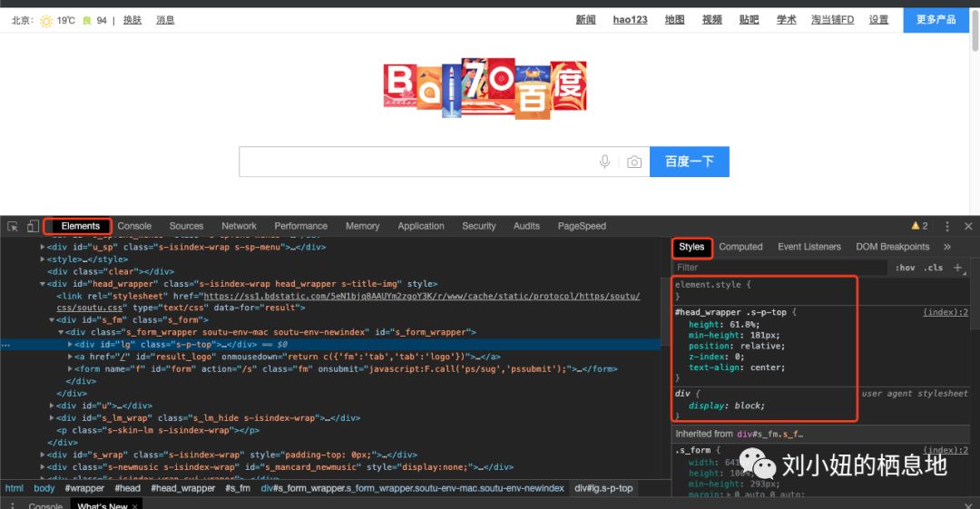
Task: Show more Styles sidebar tabs chevron
Action: (x=946, y=247)
